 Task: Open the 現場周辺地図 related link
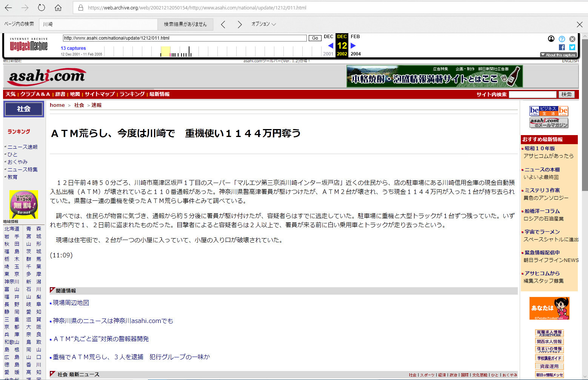(x=71, y=303)
